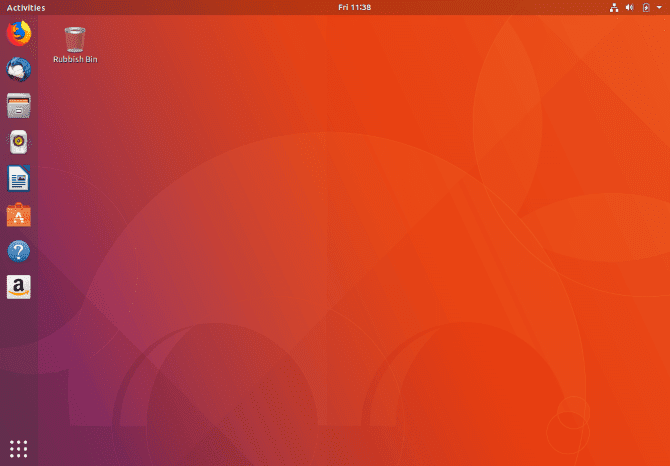The height and width of the screenshot is (466, 670).
Task: Open LibreOffice Writer from the dock
Action: pos(19,178)
